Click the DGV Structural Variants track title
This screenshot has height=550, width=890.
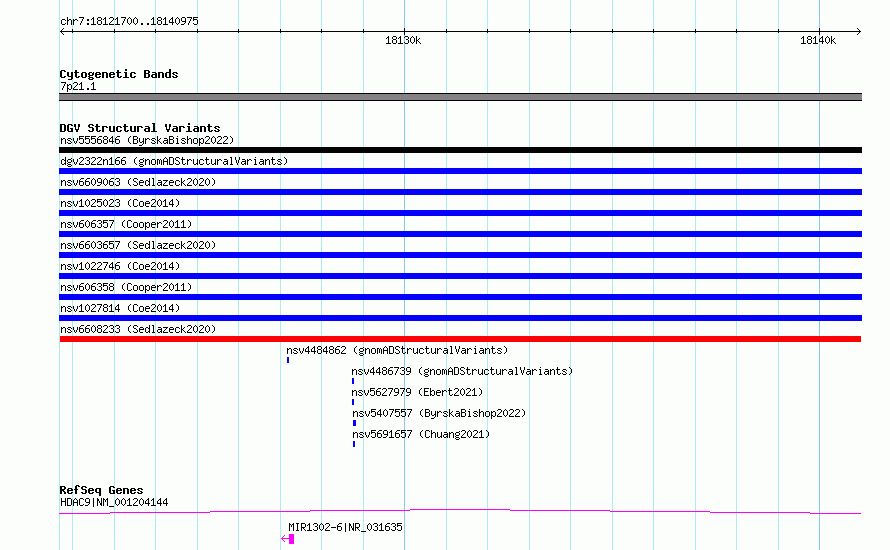click(x=140, y=128)
